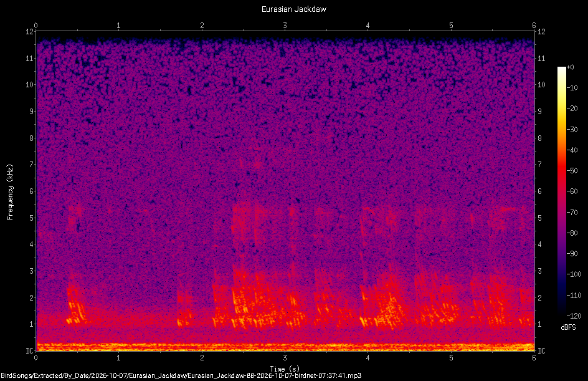Click the "9" kHz tick on right frequency axis
The width and height of the screenshot is (588, 381).
[539, 112]
